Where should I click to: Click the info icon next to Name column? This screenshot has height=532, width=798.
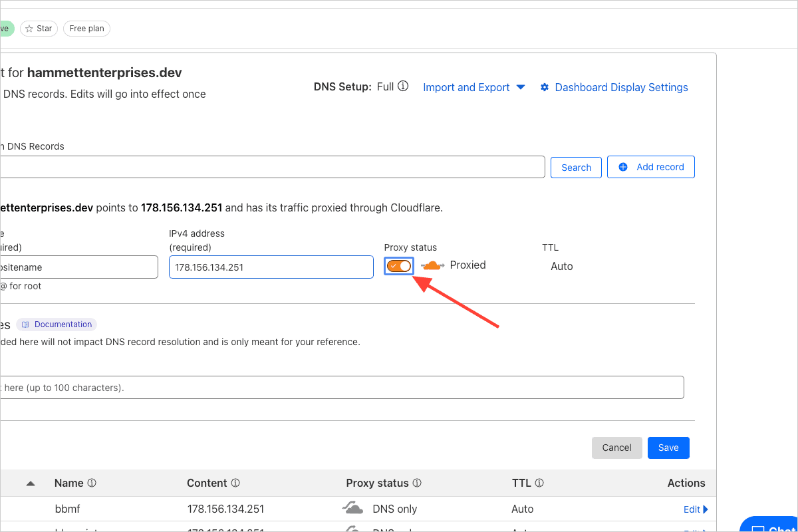92,483
